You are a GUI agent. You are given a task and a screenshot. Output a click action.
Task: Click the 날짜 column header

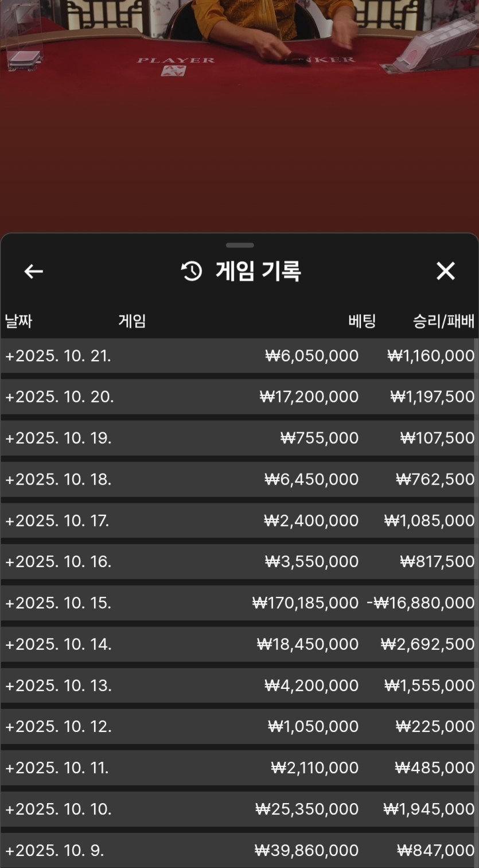(18, 321)
